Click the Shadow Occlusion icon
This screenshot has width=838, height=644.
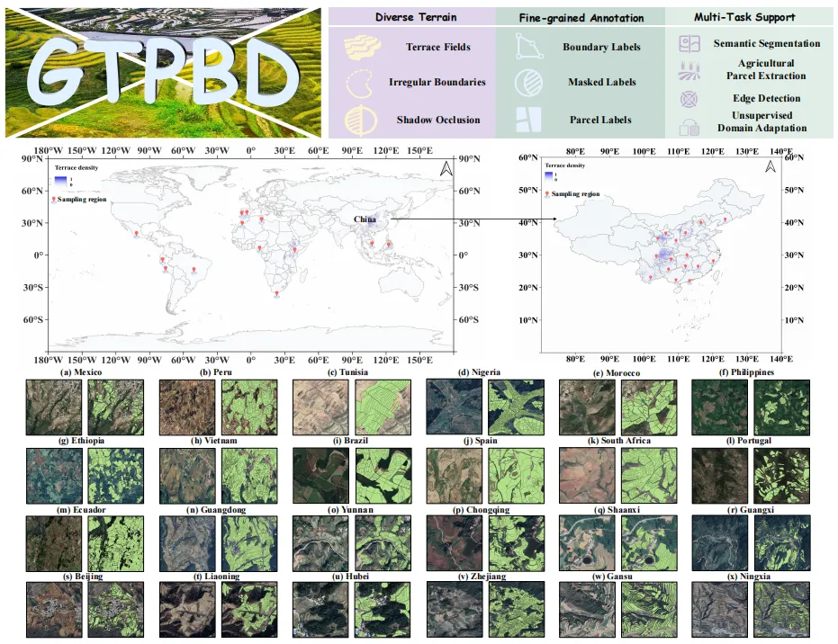click(361, 121)
